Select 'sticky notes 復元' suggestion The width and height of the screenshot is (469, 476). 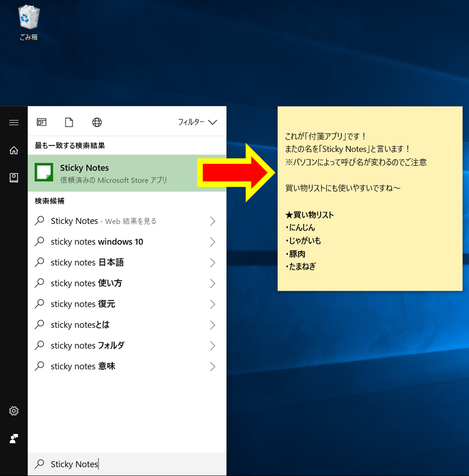[127, 304]
